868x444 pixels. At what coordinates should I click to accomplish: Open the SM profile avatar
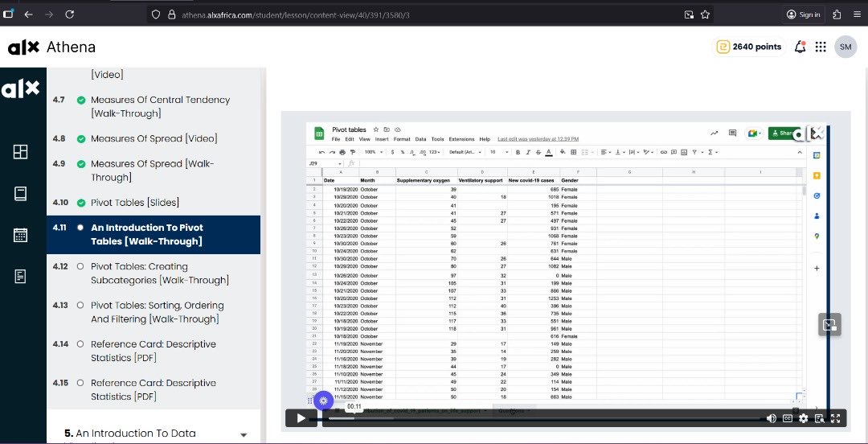[x=845, y=47]
